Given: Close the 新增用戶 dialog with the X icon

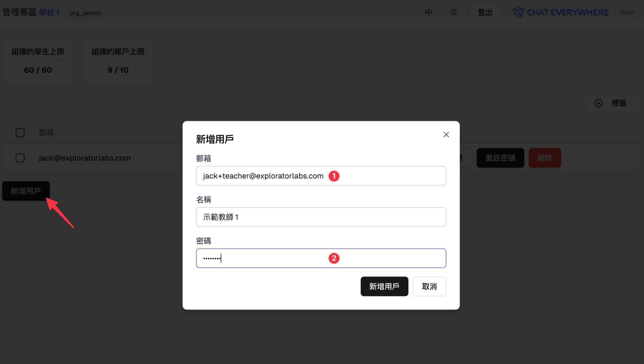Looking at the screenshot, I should (x=446, y=134).
